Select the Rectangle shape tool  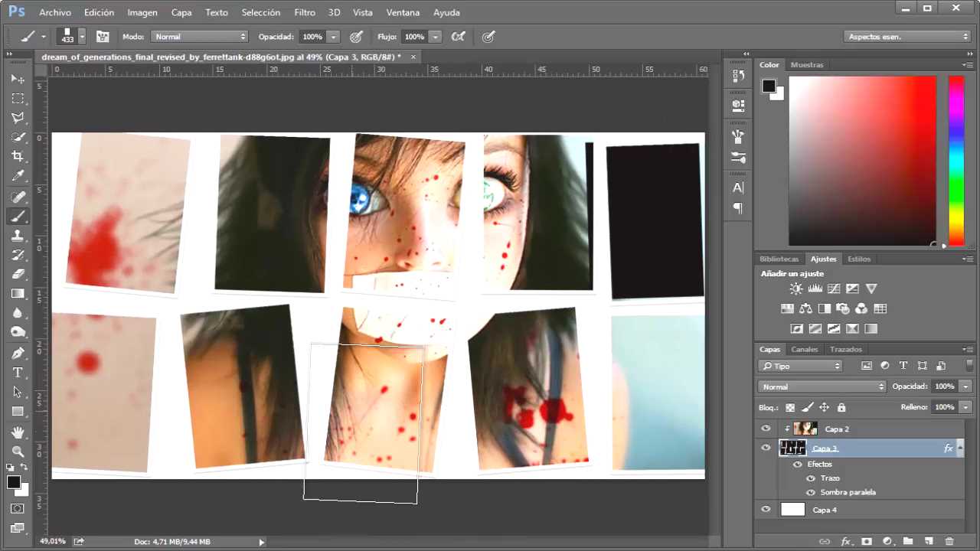point(18,411)
